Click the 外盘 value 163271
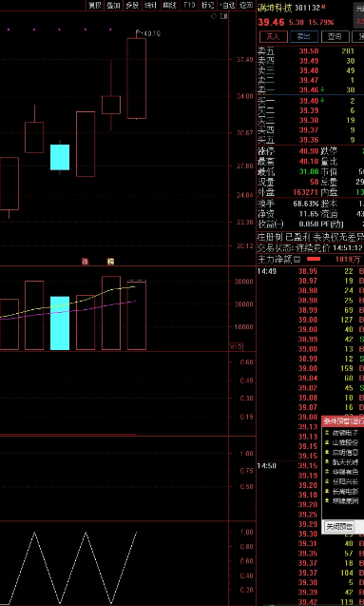Image resolution: width=364 pixels, height=606 pixels. pos(305,192)
